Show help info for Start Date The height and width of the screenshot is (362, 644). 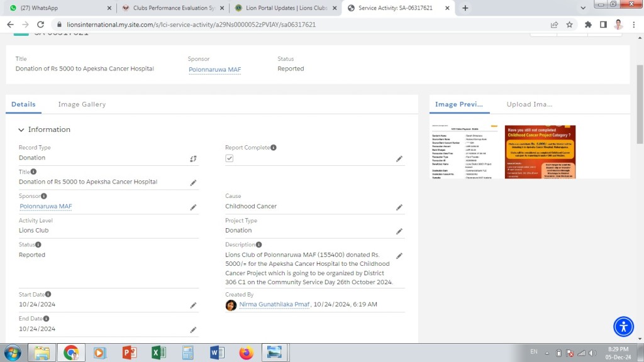[x=48, y=294]
